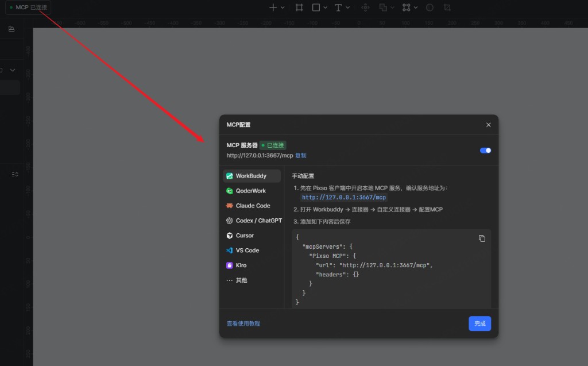588x366 pixels.
Task: Click the Claude Code logo icon
Action: coord(230,206)
